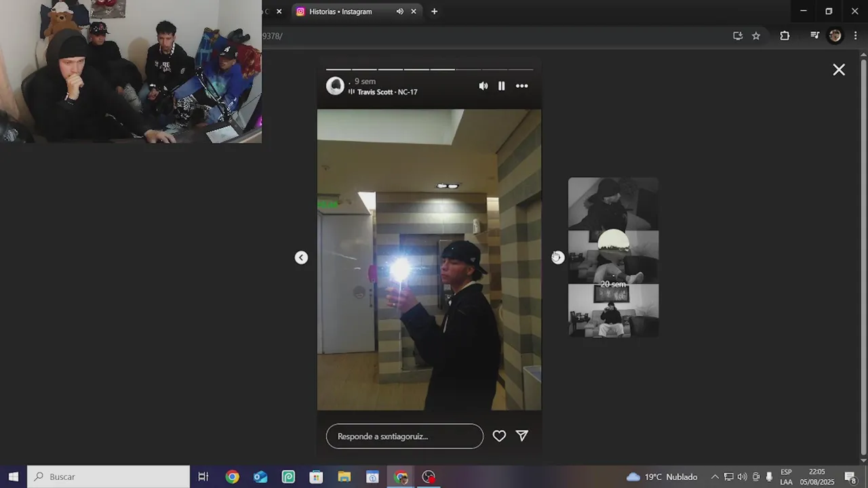Pause the playing story
The height and width of the screenshot is (488, 868).
(502, 86)
